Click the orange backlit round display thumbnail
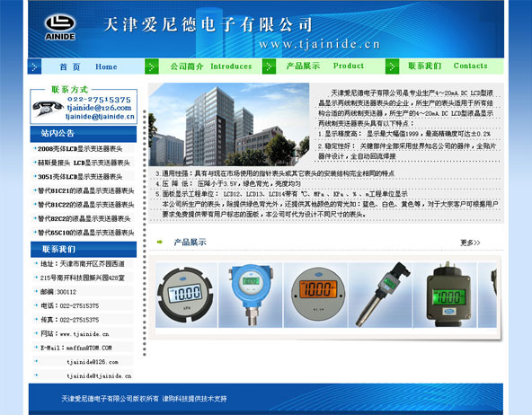 coord(316,295)
